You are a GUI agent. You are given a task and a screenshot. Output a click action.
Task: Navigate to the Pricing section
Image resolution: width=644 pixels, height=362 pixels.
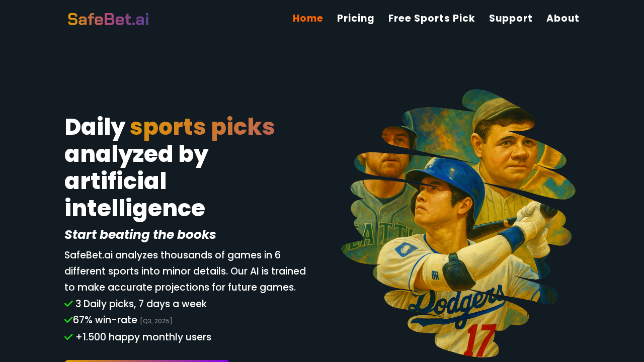(356, 18)
